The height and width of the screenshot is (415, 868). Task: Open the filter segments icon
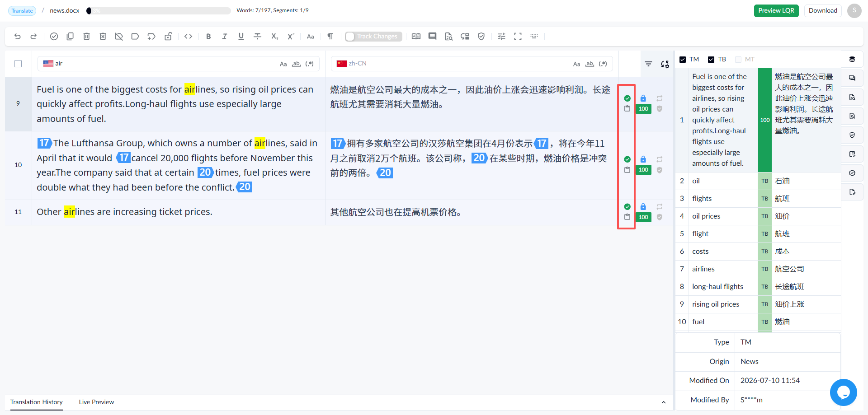click(648, 64)
